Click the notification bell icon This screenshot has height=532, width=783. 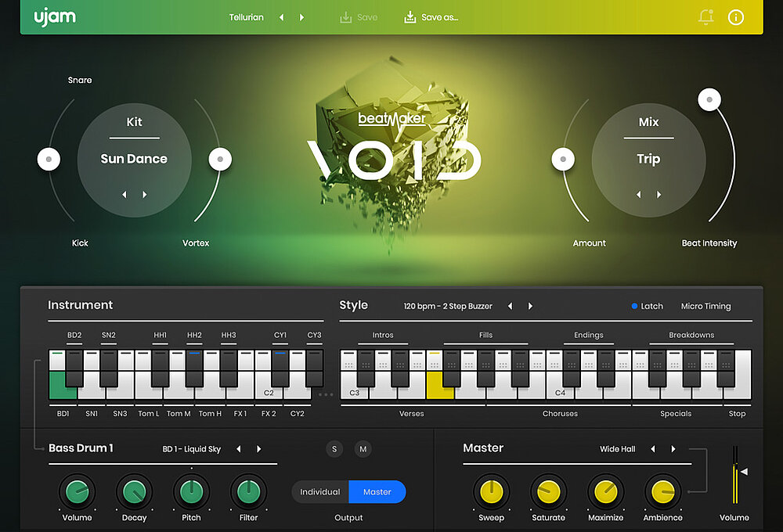tap(705, 17)
